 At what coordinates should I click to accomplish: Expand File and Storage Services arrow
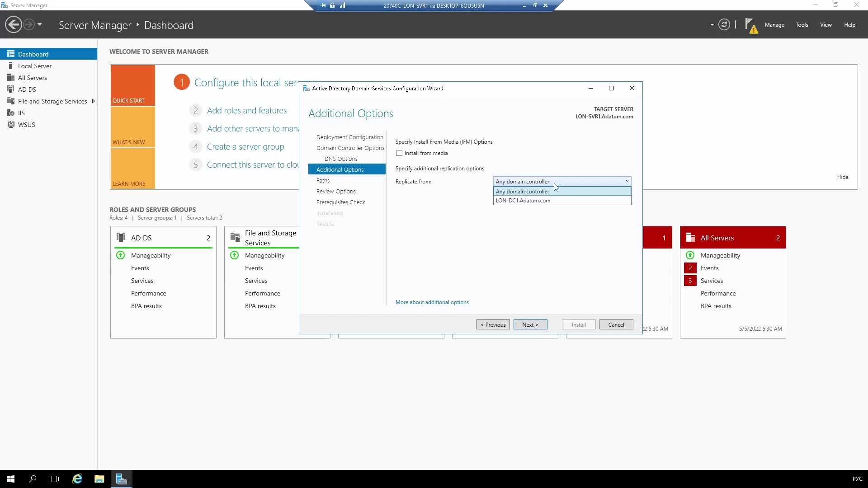[x=93, y=101]
